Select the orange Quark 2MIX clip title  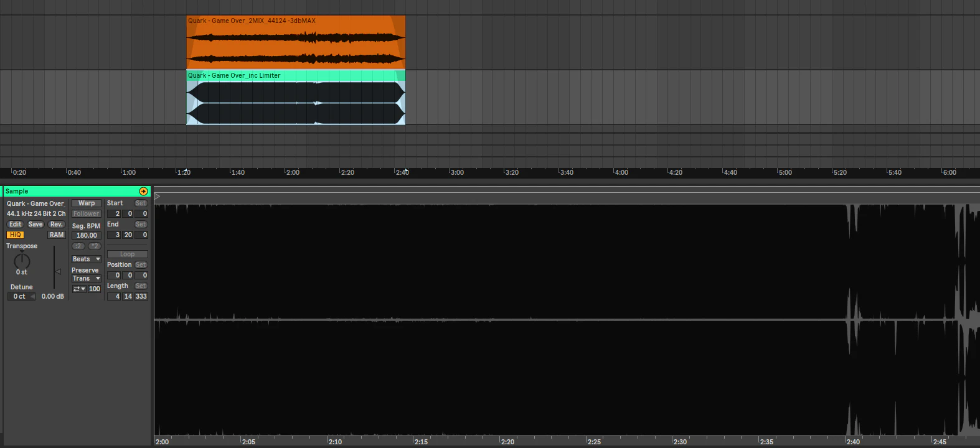252,21
